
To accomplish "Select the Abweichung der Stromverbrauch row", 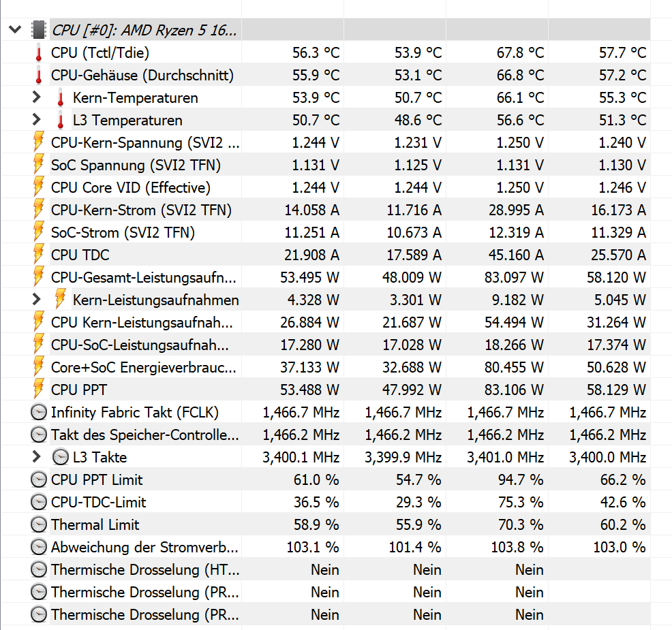I will tap(326, 547).
